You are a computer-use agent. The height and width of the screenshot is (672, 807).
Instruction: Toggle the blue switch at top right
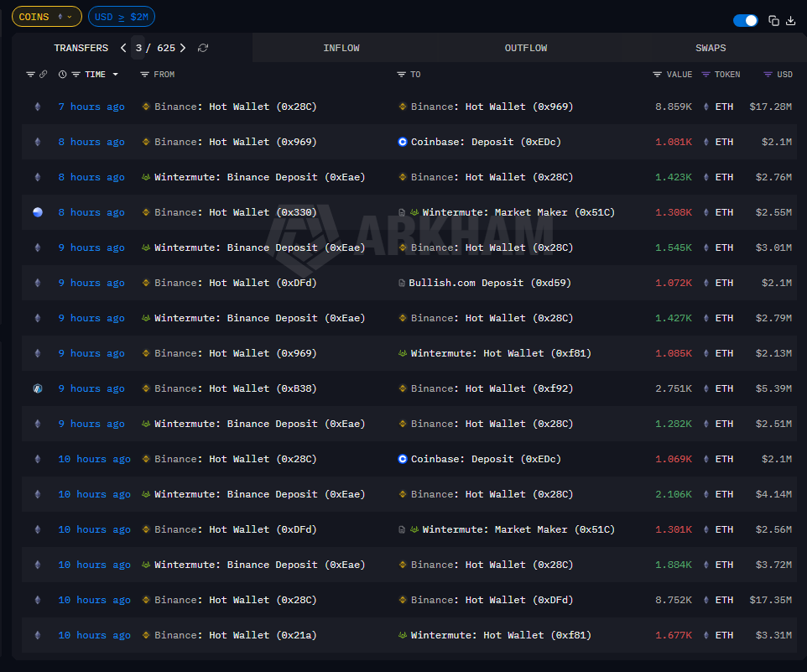tap(745, 21)
